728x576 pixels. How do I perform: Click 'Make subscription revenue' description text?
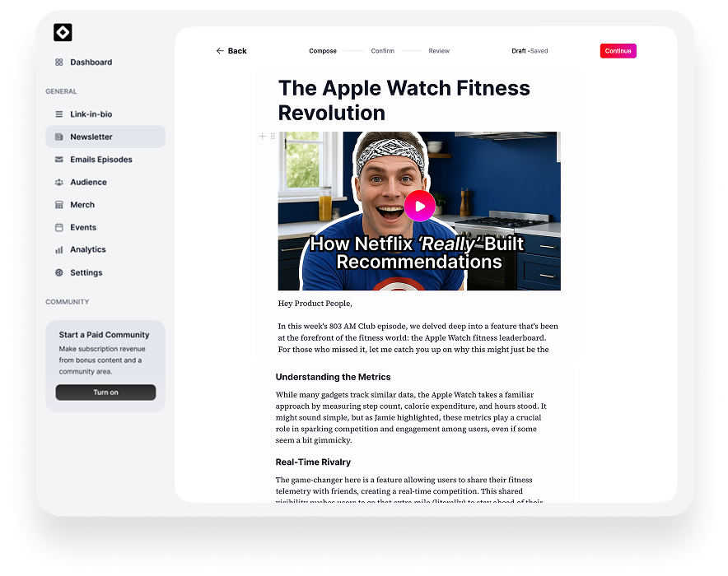[102, 360]
